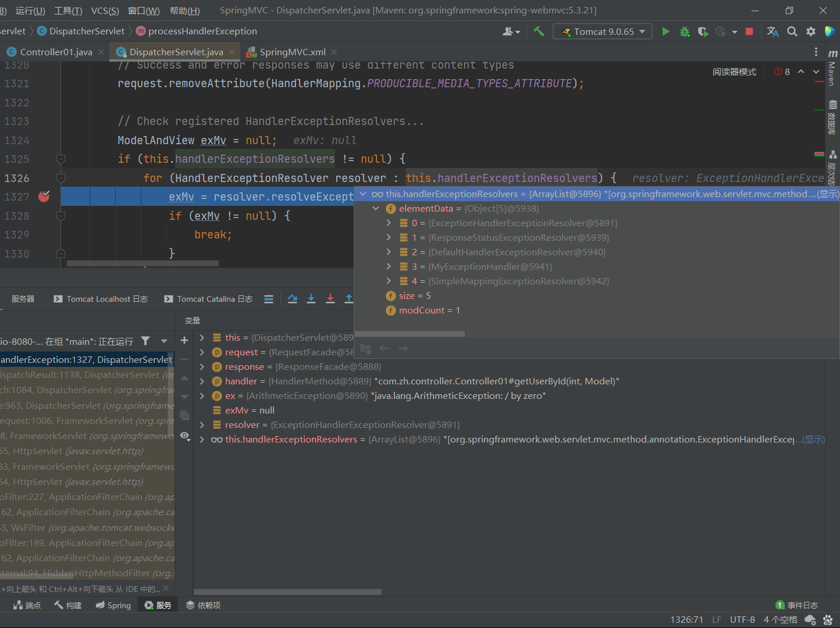Expand element 3 MyExceptionHandler in popup
The image size is (840, 628).
click(389, 267)
